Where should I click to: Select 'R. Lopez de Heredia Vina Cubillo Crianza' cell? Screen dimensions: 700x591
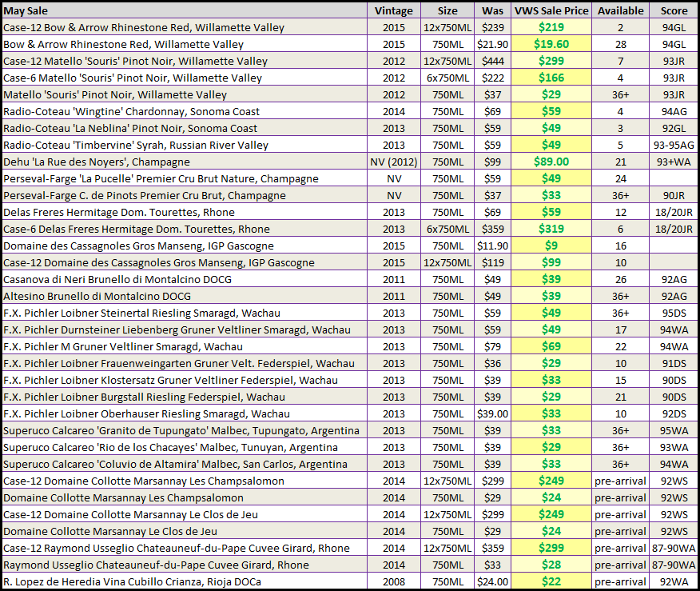[x=185, y=581]
